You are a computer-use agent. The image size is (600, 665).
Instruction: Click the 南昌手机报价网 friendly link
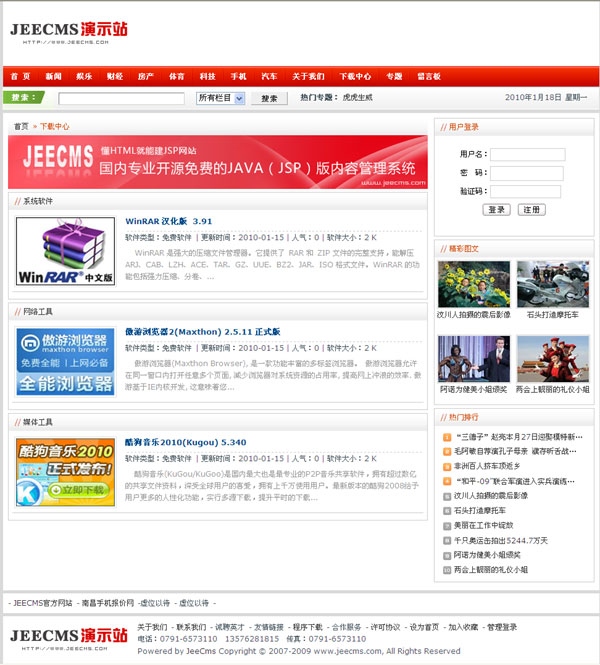pyautogui.click(x=108, y=603)
